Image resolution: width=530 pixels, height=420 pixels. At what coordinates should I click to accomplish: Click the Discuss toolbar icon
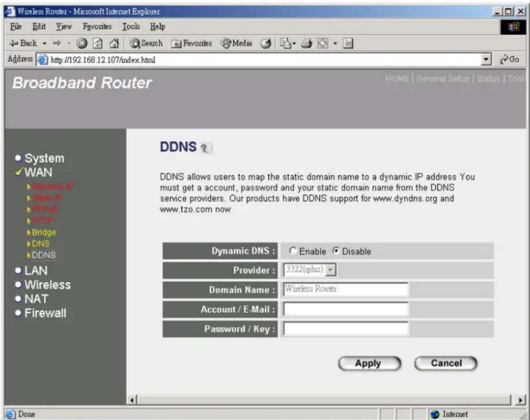tap(348, 43)
